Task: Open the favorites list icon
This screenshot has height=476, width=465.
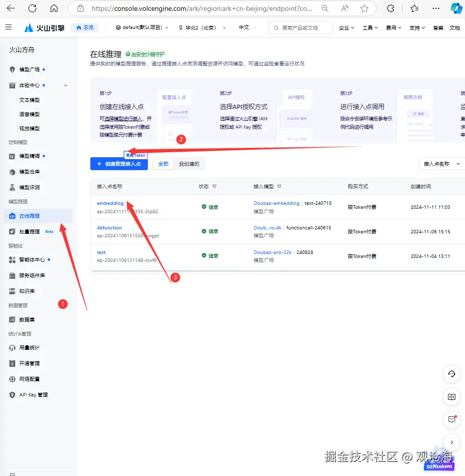Action: (x=414, y=8)
